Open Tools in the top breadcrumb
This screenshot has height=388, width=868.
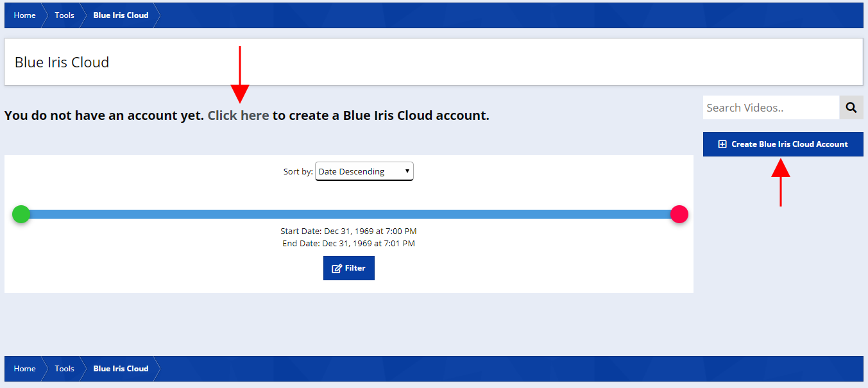pyautogui.click(x=64, y=15)
